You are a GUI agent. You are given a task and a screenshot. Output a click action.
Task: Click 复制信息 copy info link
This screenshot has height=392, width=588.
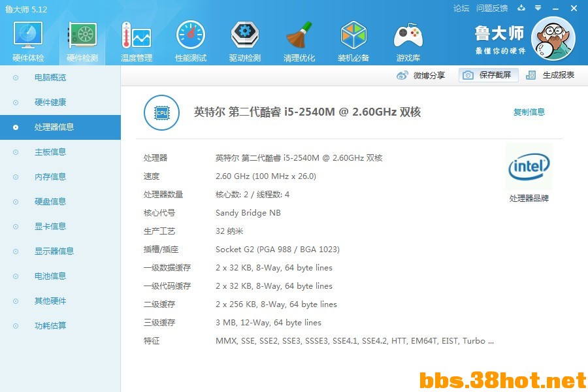coord(529,112)
